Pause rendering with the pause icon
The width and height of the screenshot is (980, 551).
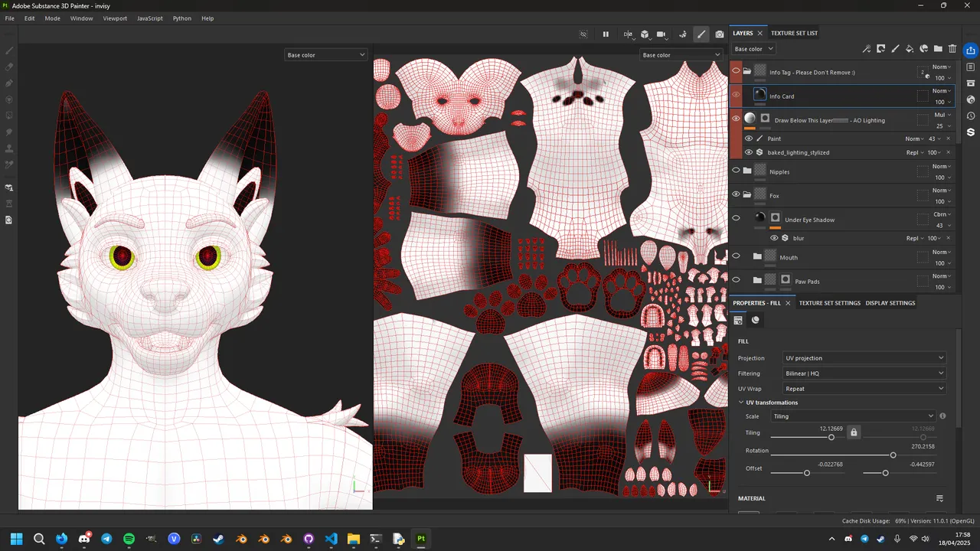point(606,34)
